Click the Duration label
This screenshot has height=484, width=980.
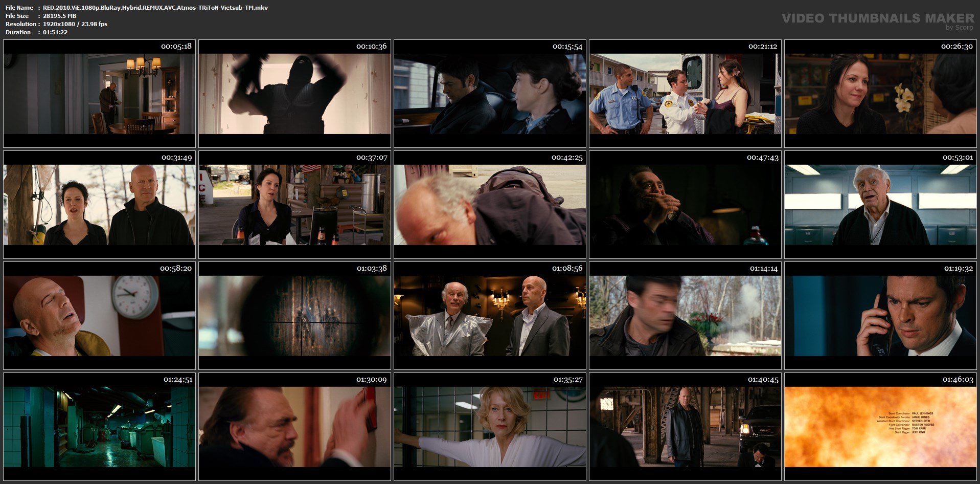(18, 32)
